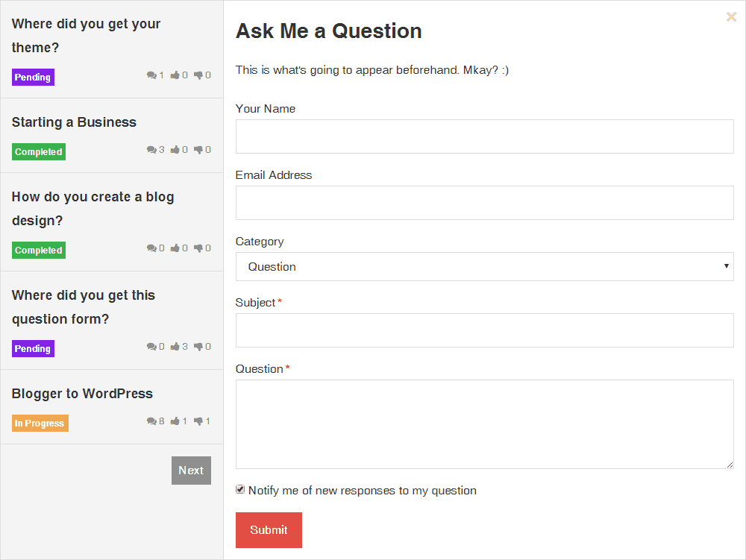
Task: Upvote 'Where did you get this question form?'
Action: tap(175, 347)
